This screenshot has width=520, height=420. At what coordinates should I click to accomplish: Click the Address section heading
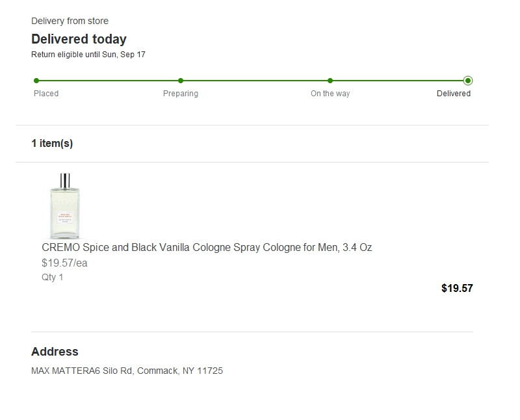click(x=55, y=352)
